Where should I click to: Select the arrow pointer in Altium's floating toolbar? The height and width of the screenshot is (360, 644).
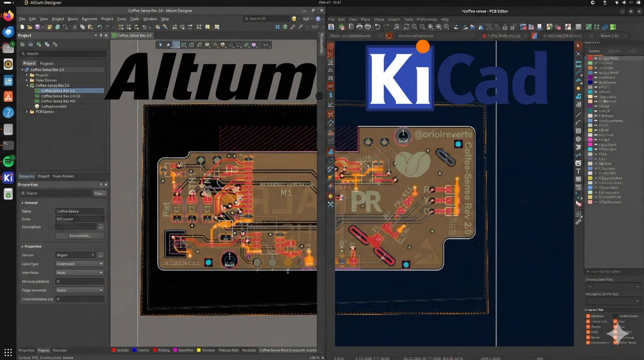[160, 45]
